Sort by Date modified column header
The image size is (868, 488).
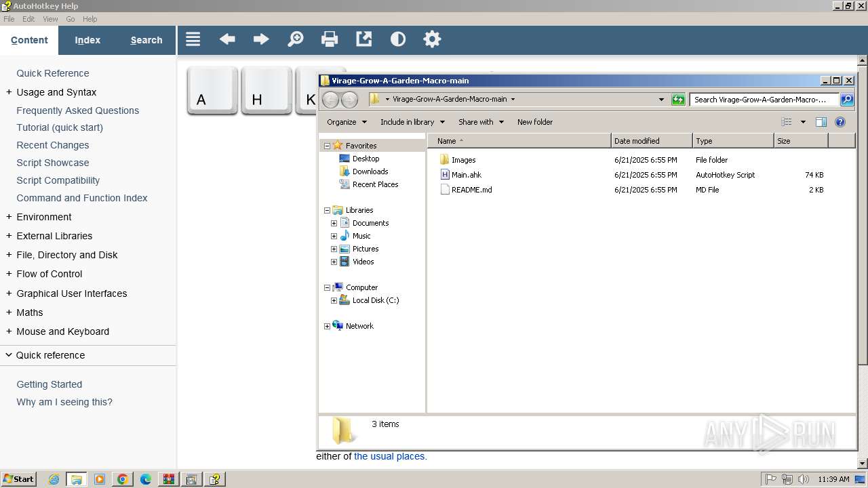[652, 141]
